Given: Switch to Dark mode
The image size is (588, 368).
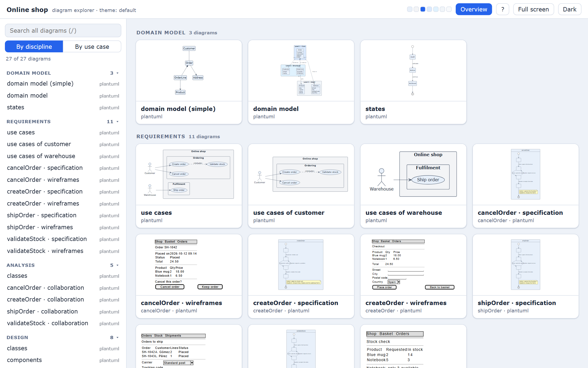Looking at the screenshot, I should point(569,9).
